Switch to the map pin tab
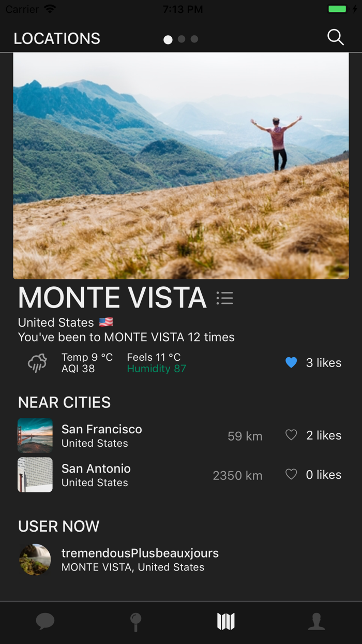 (x=135, y=621)
